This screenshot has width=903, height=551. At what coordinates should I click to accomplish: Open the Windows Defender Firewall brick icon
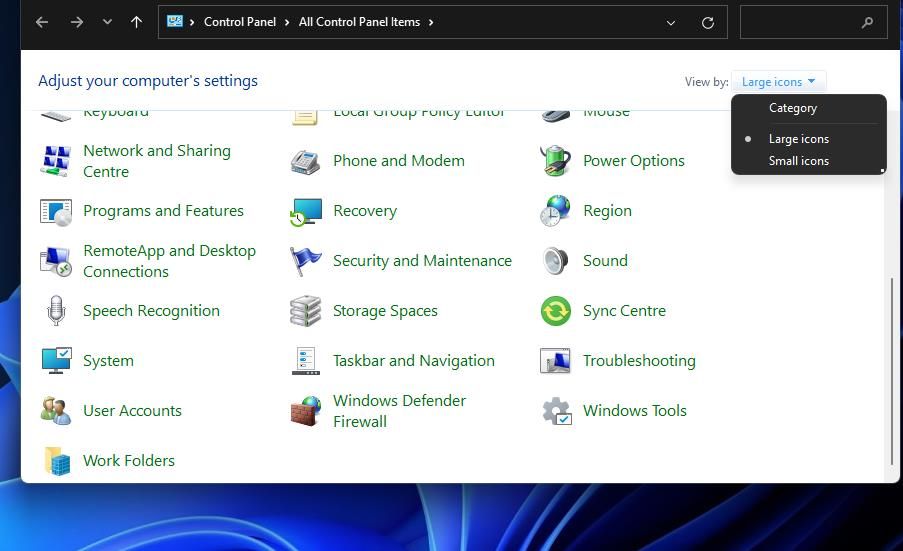305,411
